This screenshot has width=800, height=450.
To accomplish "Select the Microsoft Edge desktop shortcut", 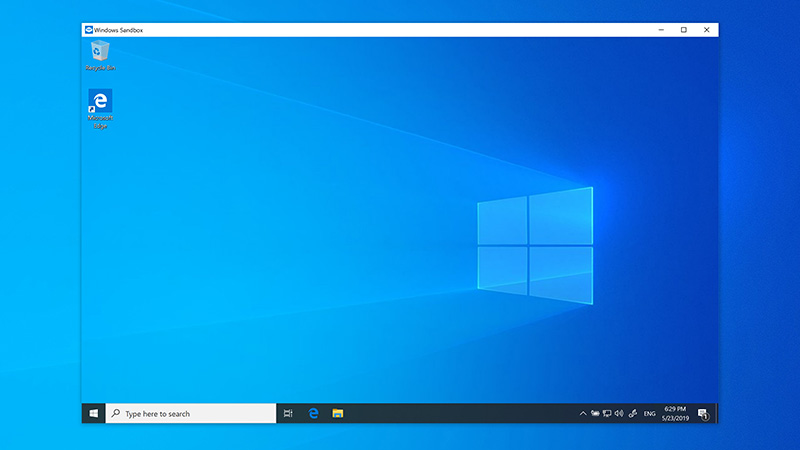I will click(100, 109).
